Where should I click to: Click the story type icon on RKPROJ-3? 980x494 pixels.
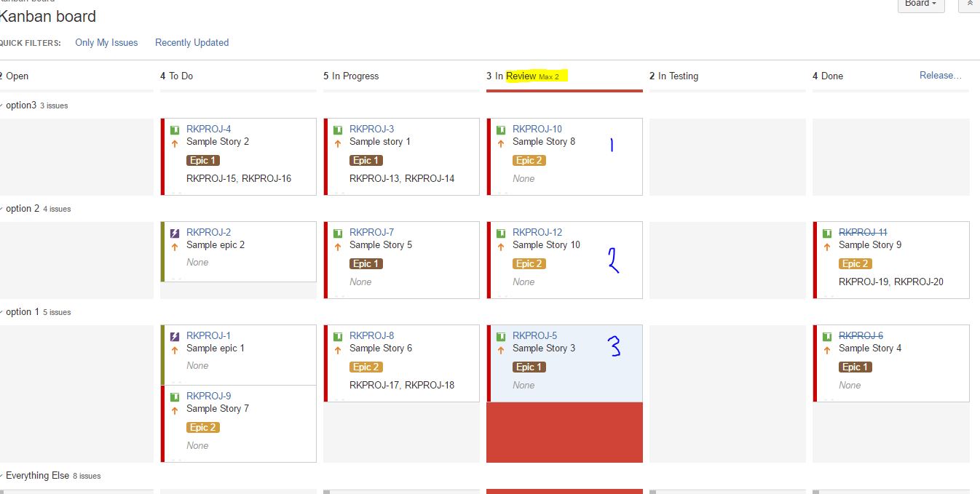[338, 130]
